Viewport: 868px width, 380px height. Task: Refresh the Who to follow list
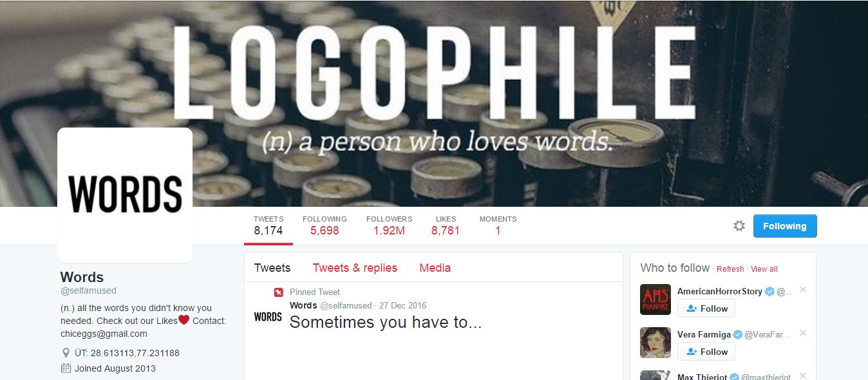(x=730, y=269)
